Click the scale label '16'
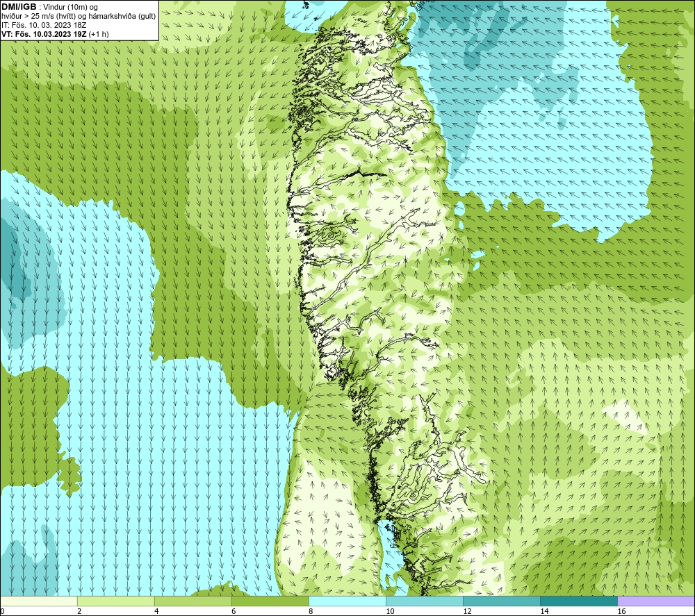Viewport: 695px width, 616px height. pyautogui.click(x=621, y=611)
